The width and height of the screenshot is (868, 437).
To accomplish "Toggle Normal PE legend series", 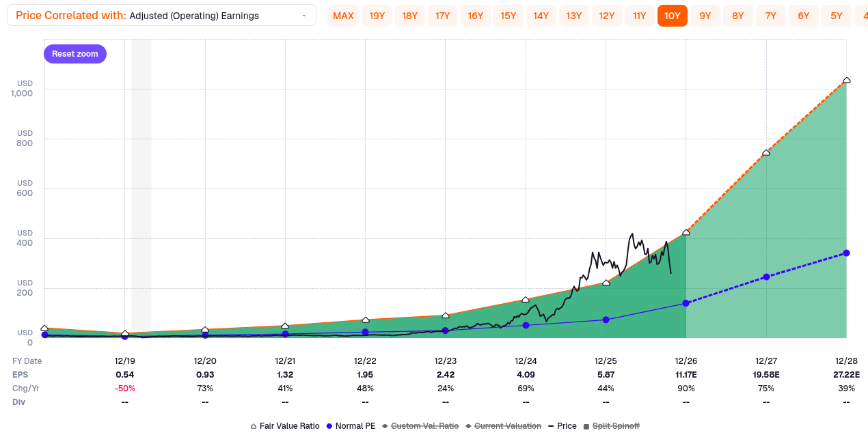I will [351, 426].
